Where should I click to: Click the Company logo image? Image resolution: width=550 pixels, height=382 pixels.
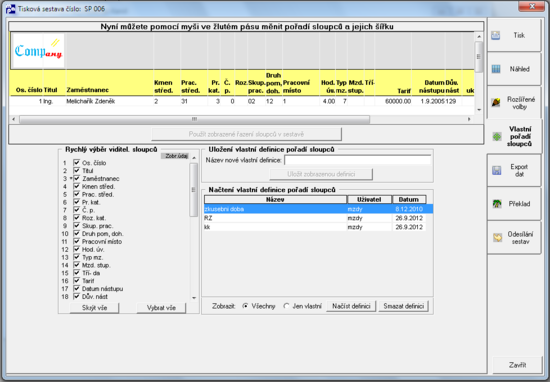[39, 51]
